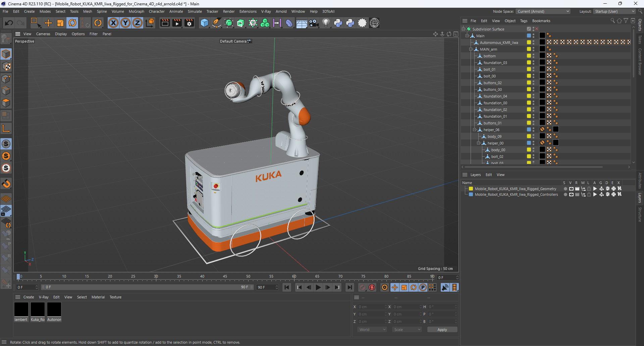Click blue color swatch of Controllers layer
Viewport: 644px width, 346px height.
[x=471, y=194]
